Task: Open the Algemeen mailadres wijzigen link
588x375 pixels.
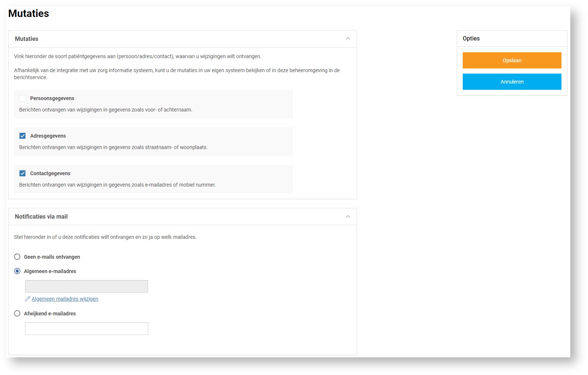Action: pos(65,299)
